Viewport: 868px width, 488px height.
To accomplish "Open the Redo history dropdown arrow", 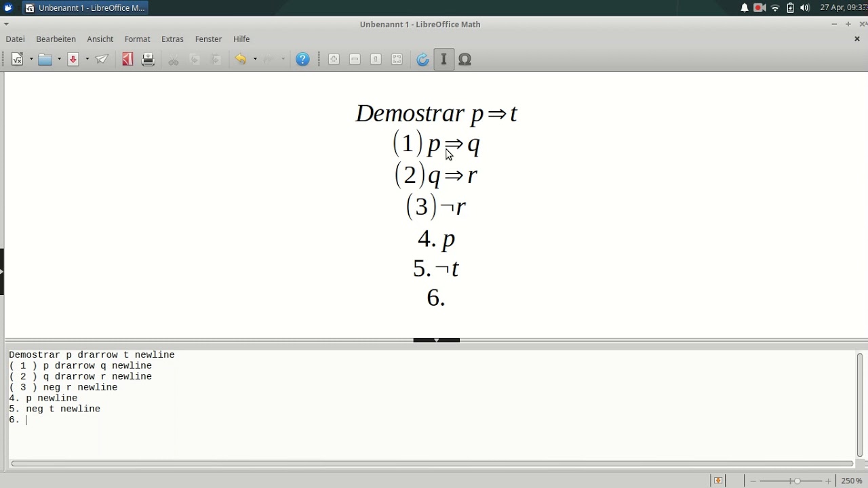I will coord(283,60).
